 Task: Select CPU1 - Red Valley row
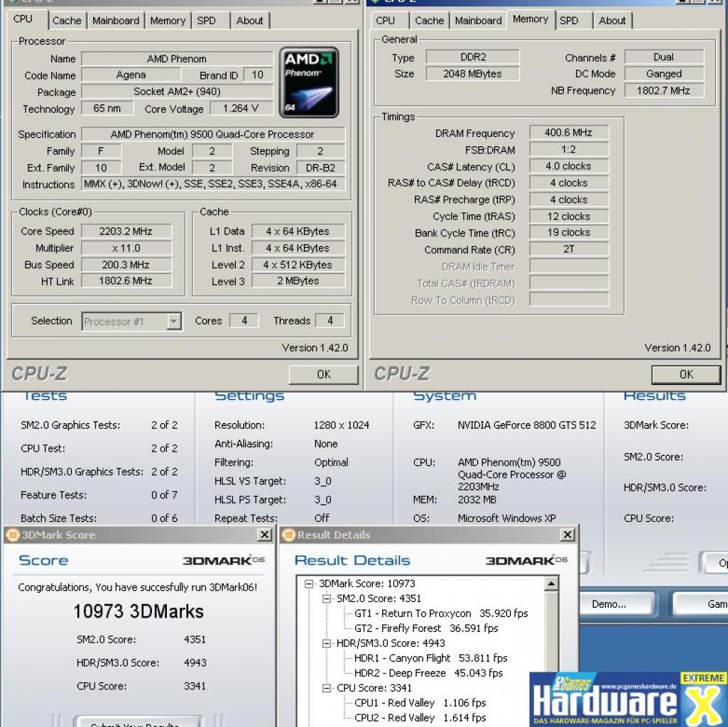coord(420,703)
